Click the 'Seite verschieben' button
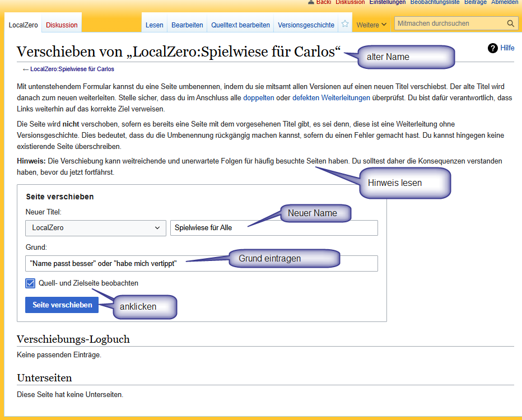 (62, 305)
